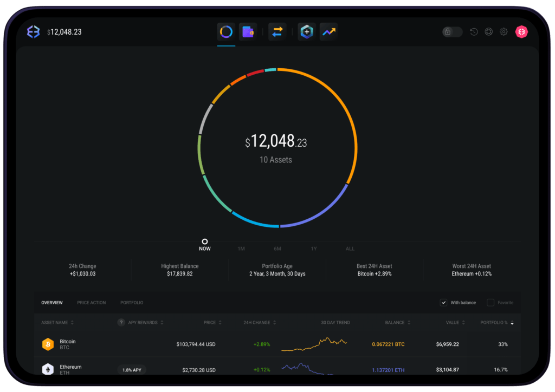Enable the Favorite checkbox
This screenshot has height=392, width=555.
click(491, 303)
